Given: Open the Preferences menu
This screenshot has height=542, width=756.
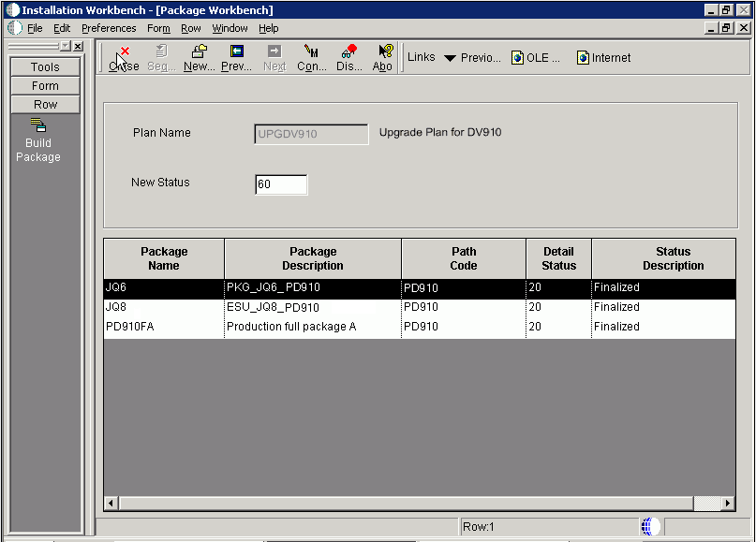Looking at the screenshot, I should (x=109, y=28).
